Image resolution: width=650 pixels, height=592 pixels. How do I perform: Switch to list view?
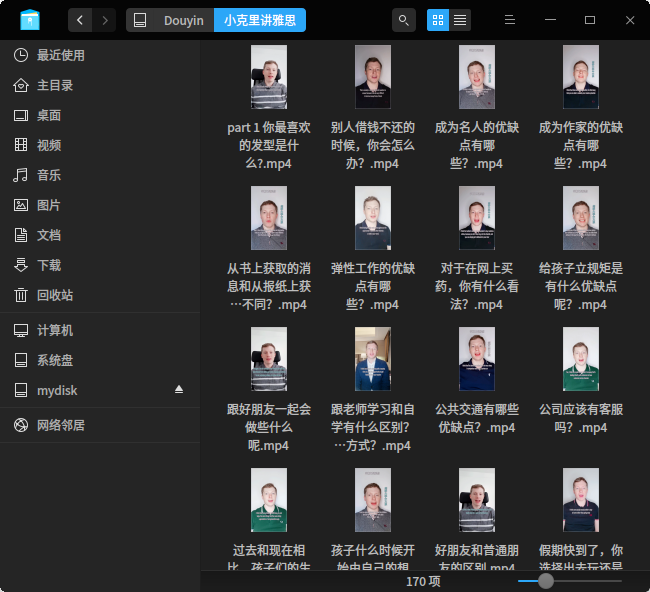coord(460,20)
